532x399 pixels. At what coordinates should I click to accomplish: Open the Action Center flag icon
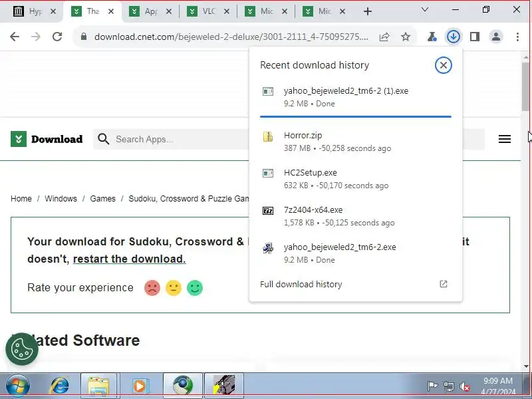[x=432, y=386]
